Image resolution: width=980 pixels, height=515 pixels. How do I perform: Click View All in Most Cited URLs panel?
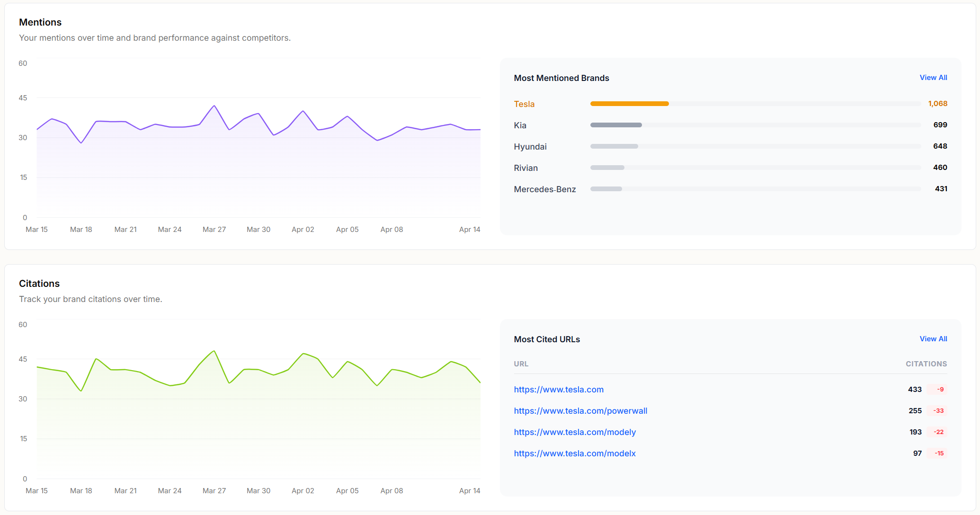pos(933,338)
